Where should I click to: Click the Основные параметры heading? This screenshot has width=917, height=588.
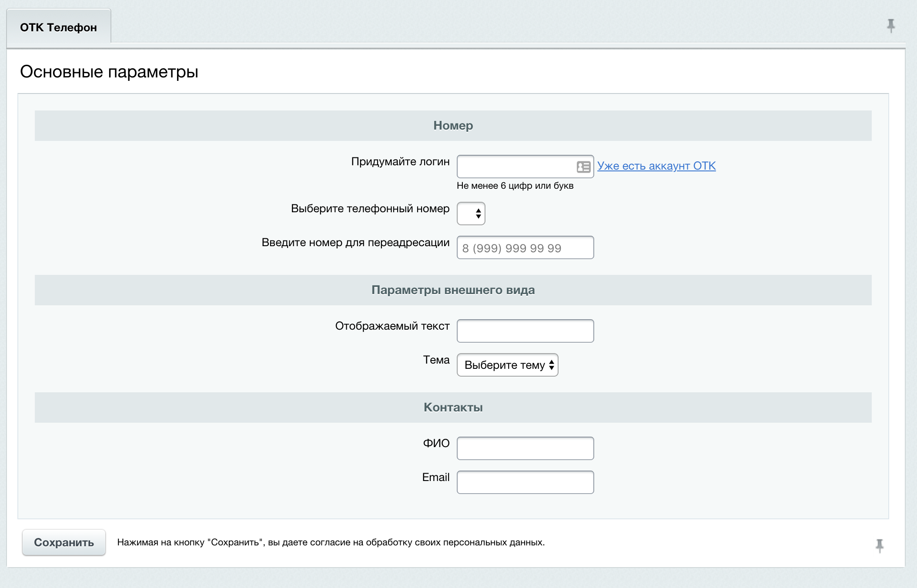click(x=109, y=72)
